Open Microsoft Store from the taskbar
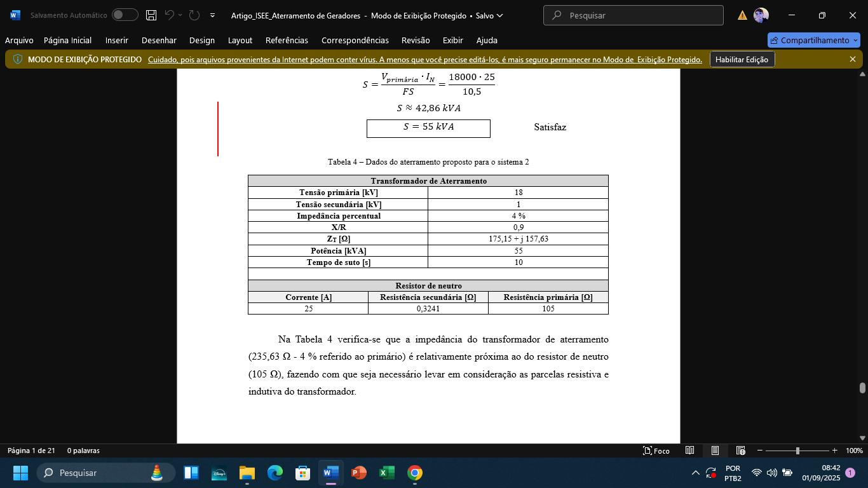This screenshot has height=488, width=868. (x=303, y=473)
